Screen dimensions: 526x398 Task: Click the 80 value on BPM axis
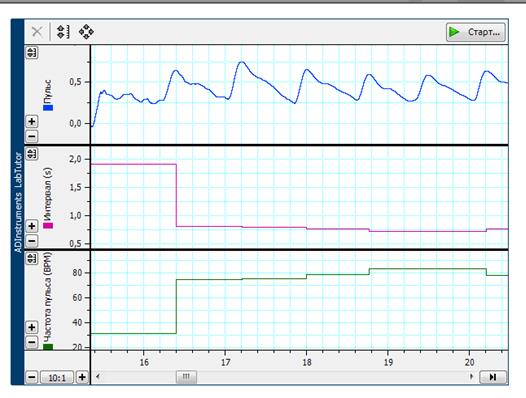pos(77,273)
